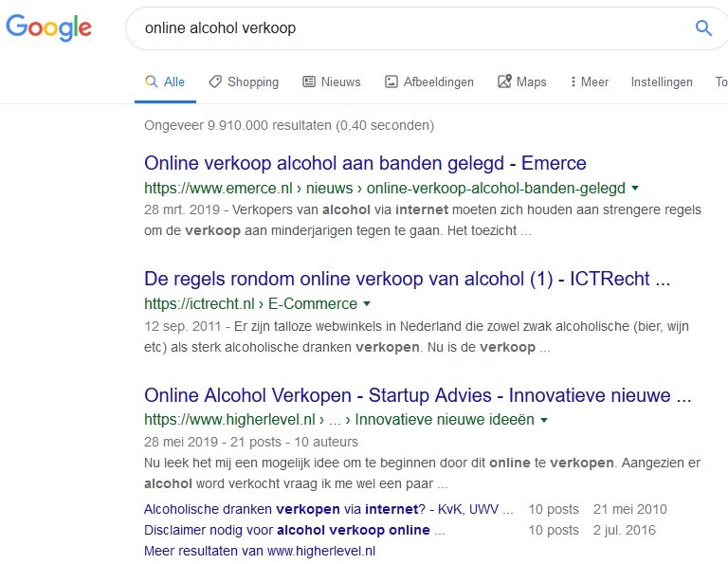Expand the arrow next to the emerce.nl URL
Image resolution: width=728 pixels, height=564 pixels.
[x=635, y=188]
